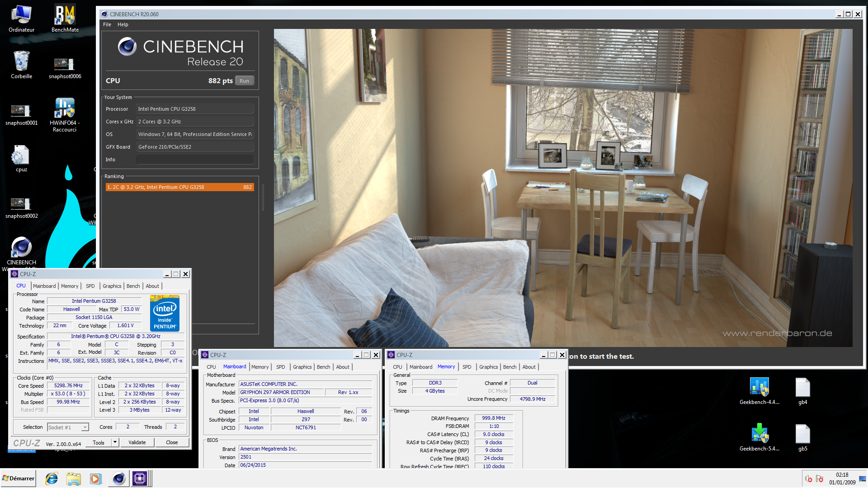Open the Cinebench Help menu
Image resolution: width=868 pixels, height=488 pixels.
123,24
